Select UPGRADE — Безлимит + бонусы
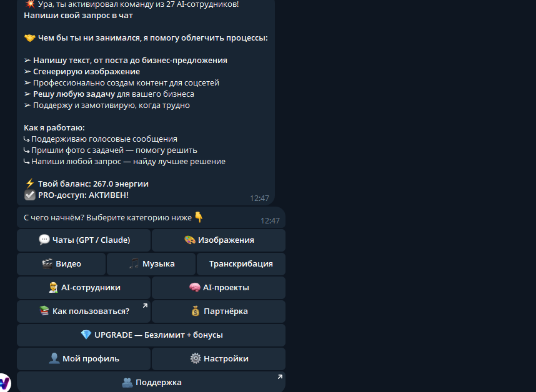Image resolution: width=536 pixels, height=392 pixels. (151, 335)
